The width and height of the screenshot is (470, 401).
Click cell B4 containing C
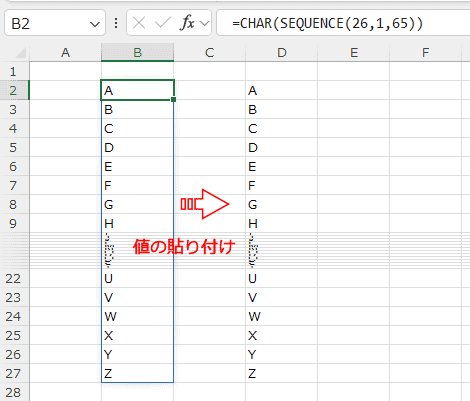click(137, 128)
